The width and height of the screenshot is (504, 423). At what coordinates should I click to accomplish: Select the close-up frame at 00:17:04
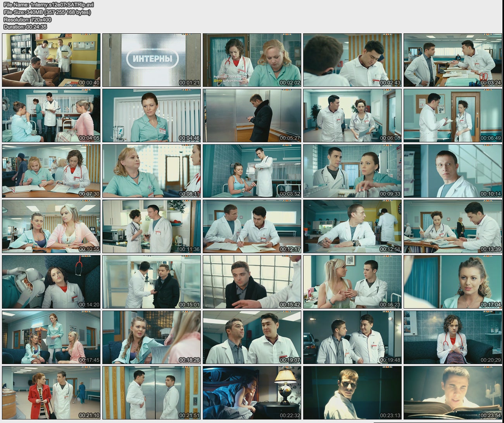pyautogui.click(x=453, y=282)
